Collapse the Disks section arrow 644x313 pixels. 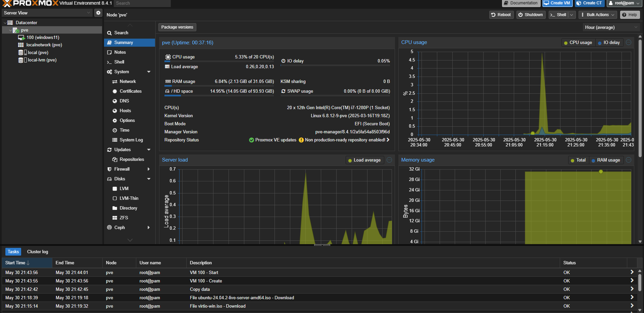tap(149, 179)
